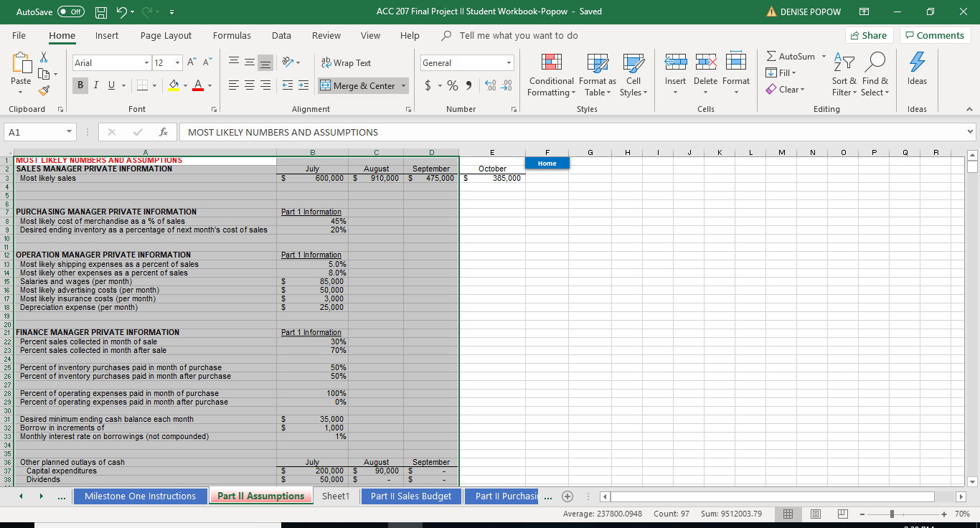Click the Percent Style icon

point(452,85)
